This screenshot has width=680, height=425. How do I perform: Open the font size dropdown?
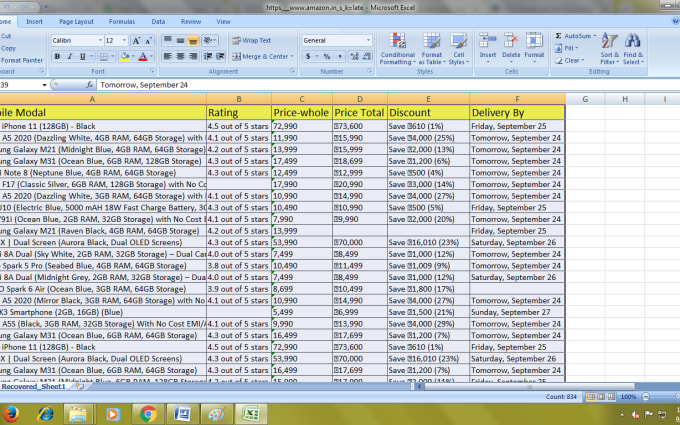point(124,40)
